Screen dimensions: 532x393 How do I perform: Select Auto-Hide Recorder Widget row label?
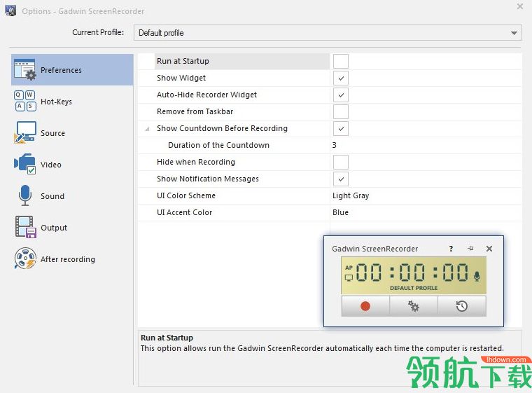[x=206, y=95]
